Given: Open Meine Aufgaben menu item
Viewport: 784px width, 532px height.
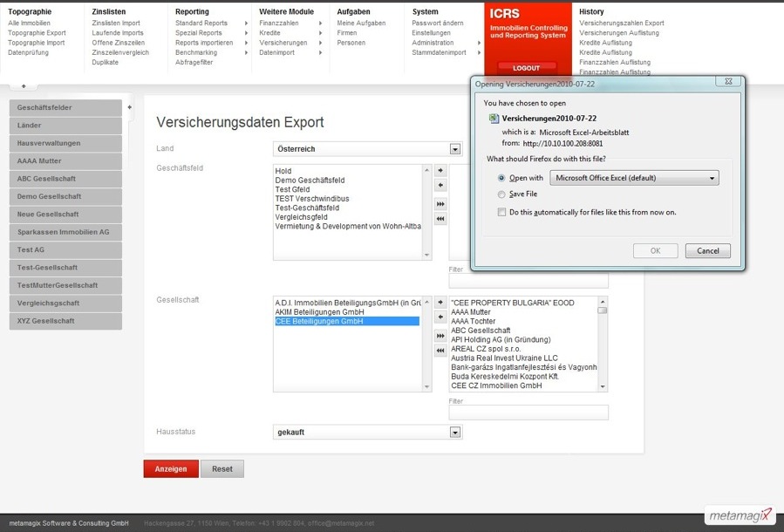Looking at the screenshot, I should (361, 23).
